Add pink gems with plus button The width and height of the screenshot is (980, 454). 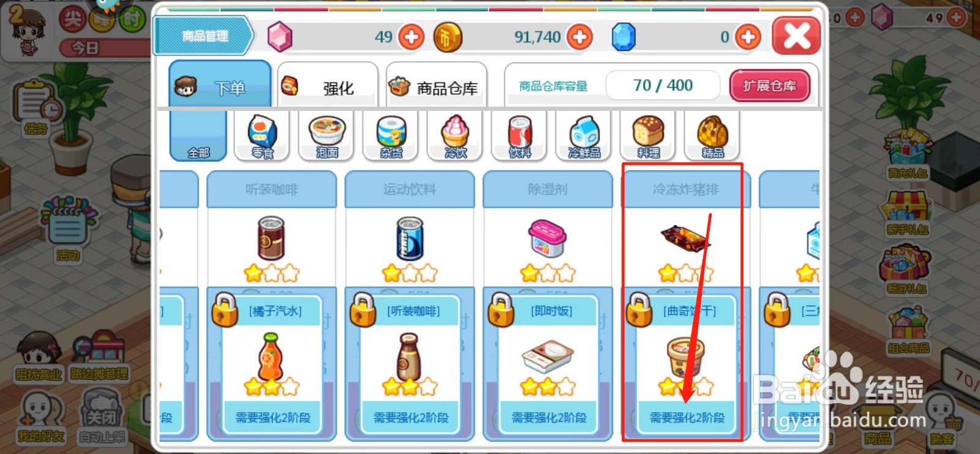point(411,37)
